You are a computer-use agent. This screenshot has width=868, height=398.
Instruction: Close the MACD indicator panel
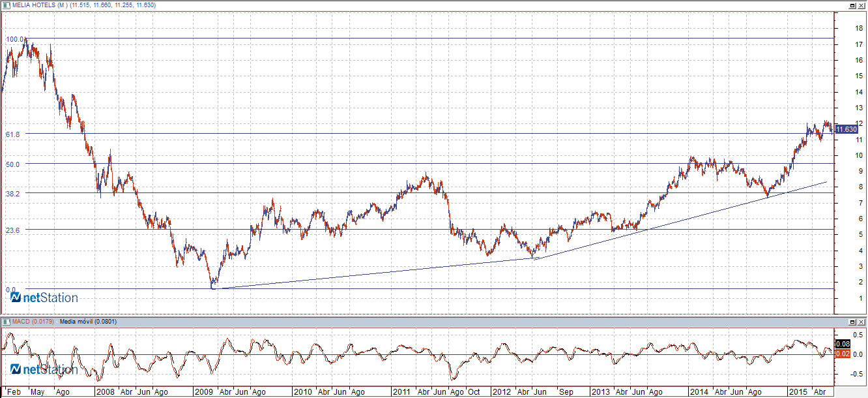click(861, 322)
